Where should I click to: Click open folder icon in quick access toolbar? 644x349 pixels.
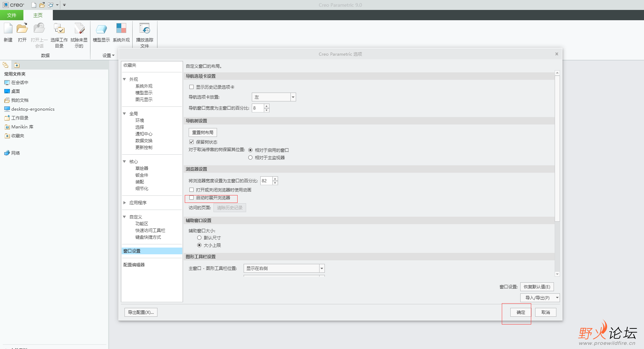tap(42, 5)
